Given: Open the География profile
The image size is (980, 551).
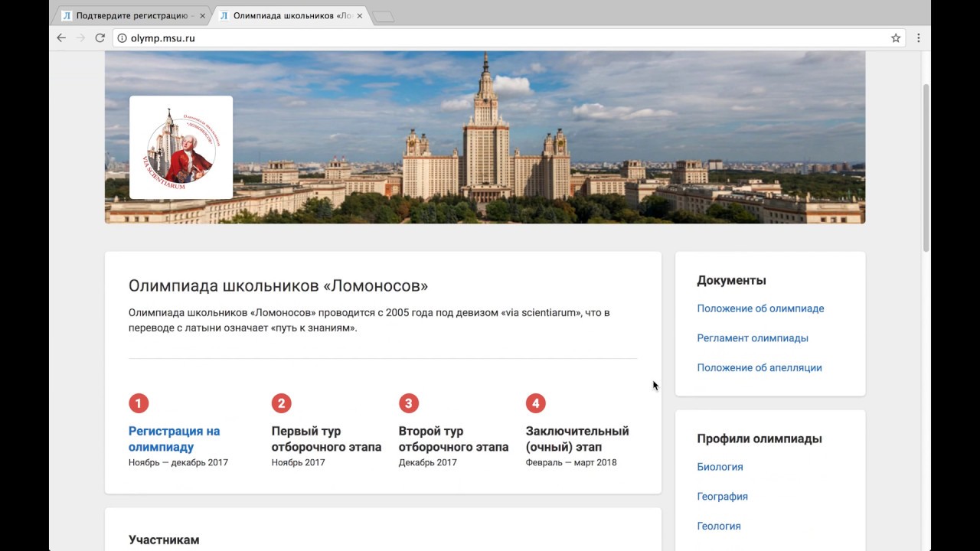Looking at the screenshot, I should pos(722,497).
